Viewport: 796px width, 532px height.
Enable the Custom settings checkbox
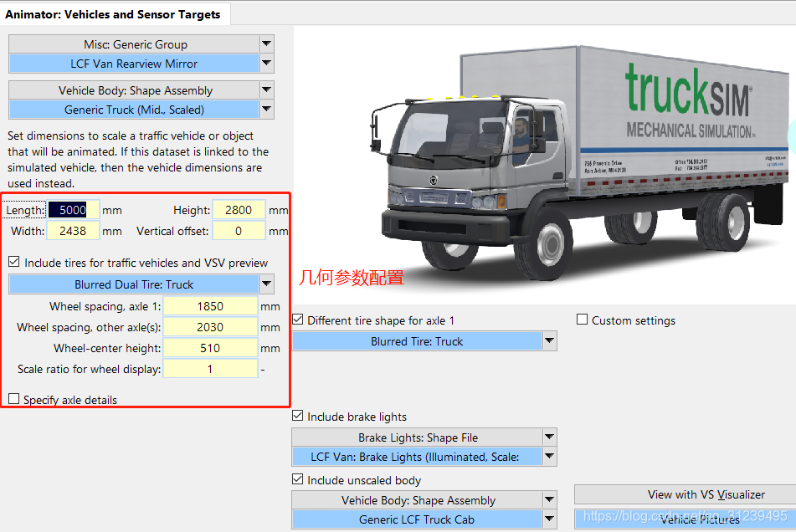583,320
